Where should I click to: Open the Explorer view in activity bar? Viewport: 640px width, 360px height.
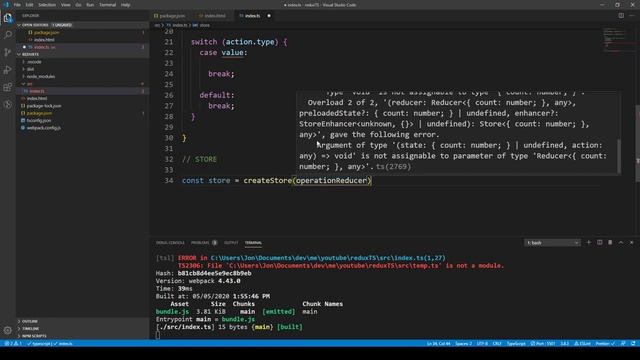(x=8, y=18)
